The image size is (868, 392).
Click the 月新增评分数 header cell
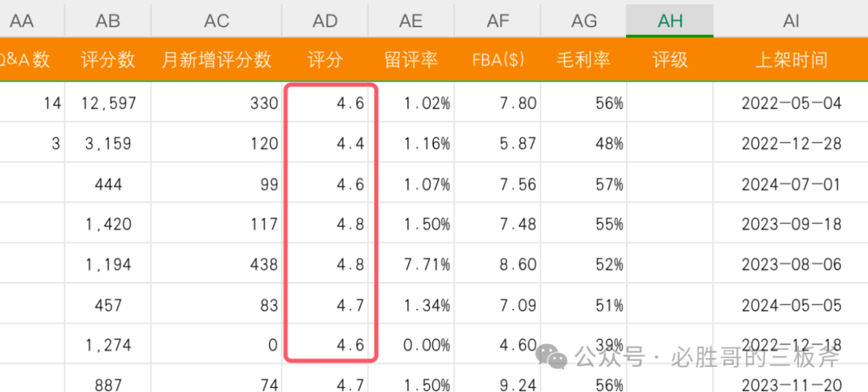[x=216, y=59]
